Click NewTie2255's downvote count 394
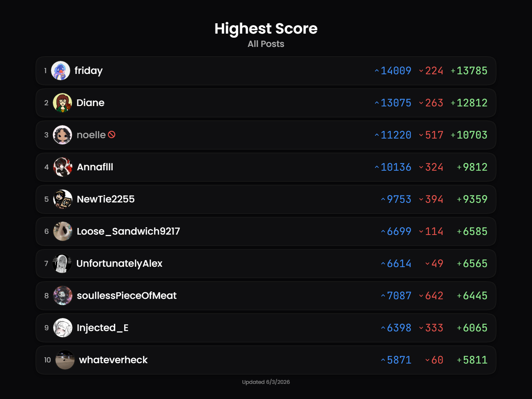The height and width of the screenshot is (399, 532). (x=431, y=199)
